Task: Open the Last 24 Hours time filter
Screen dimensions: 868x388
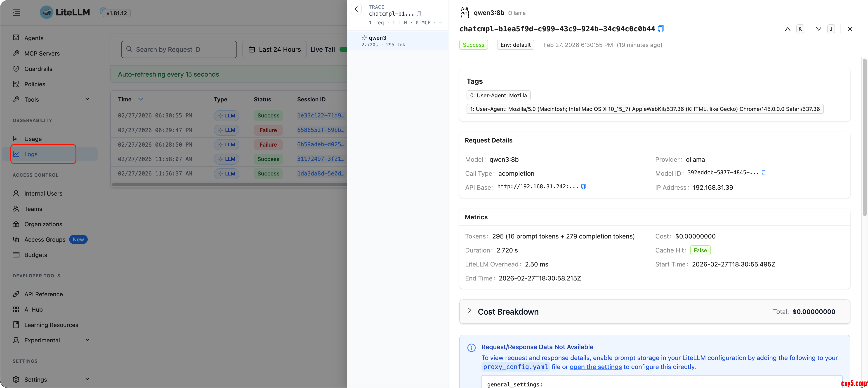Action: click(x=274, y=49)
